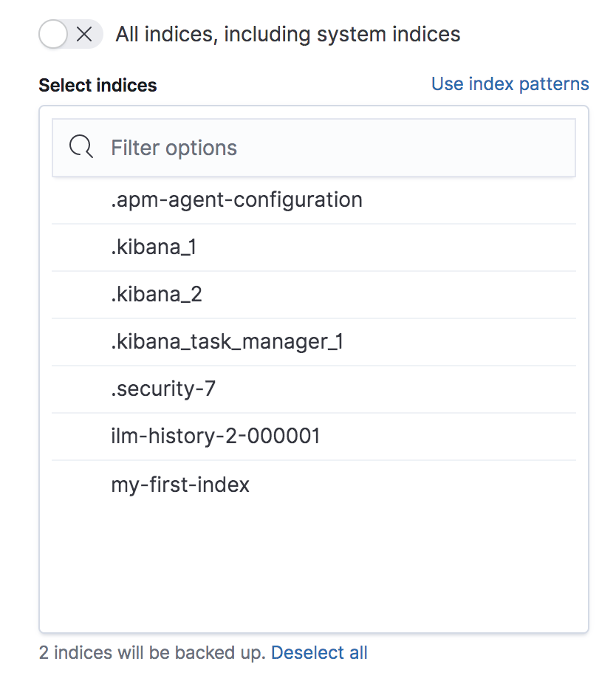Toggle the .kibana_task_manager_1 index
Screen dimensions: 616x684
227,342
